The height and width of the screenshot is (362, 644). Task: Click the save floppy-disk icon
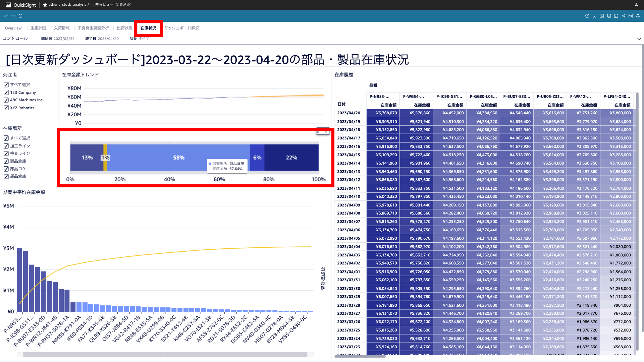point(616,16)
